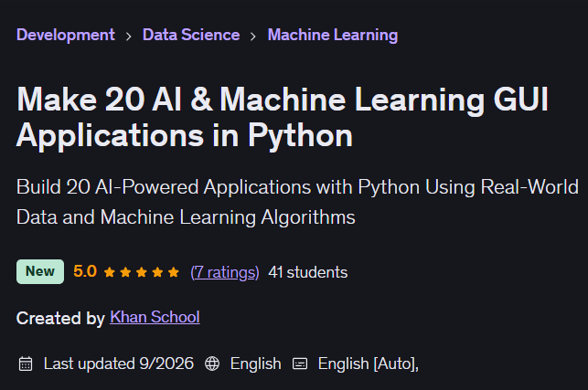Click the English [Auto] captions text
Viewport: 588px width, 390px height.
click(x=369, y=364)
